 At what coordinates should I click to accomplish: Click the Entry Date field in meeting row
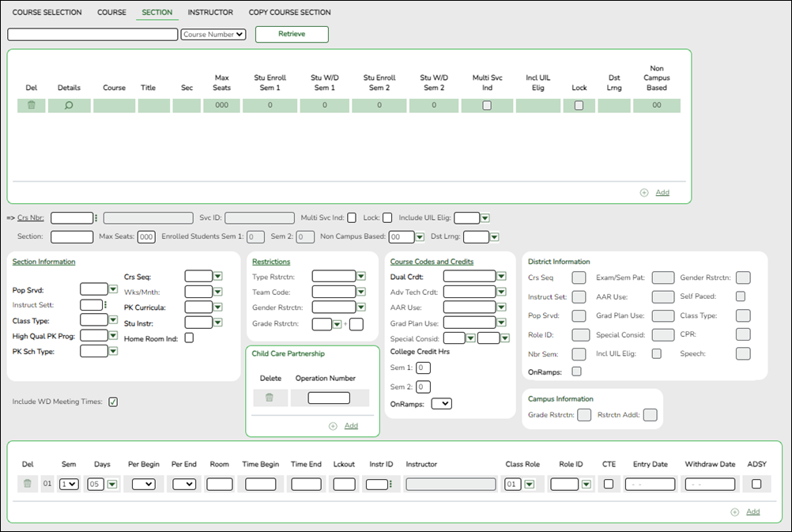coord(650,485)
